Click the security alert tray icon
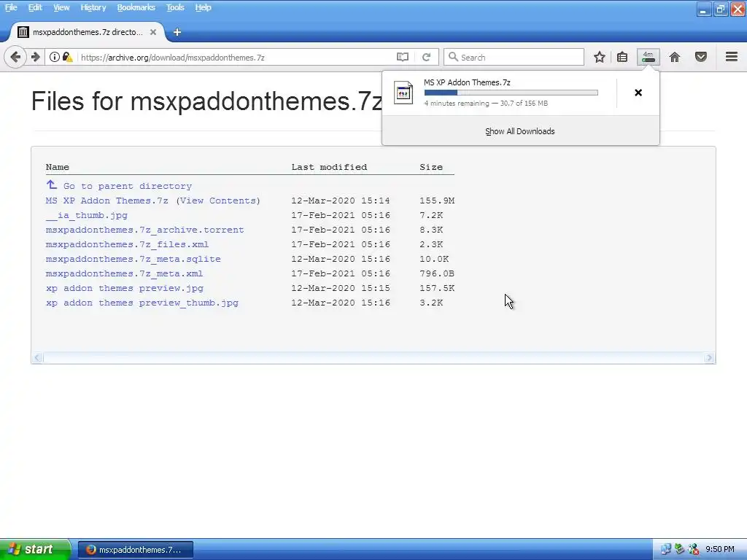Viewport: 747px width, 560px height. pyautogui.click(x=693, y=550)
